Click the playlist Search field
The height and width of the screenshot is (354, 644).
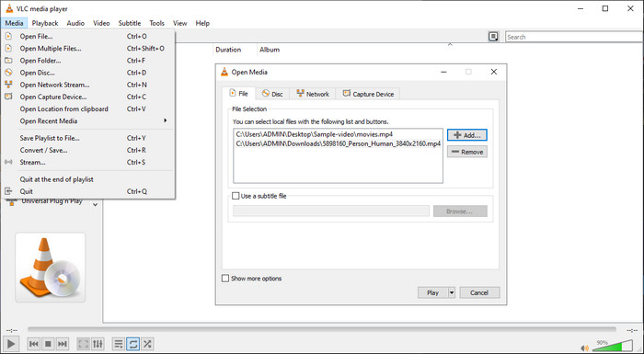574,37
